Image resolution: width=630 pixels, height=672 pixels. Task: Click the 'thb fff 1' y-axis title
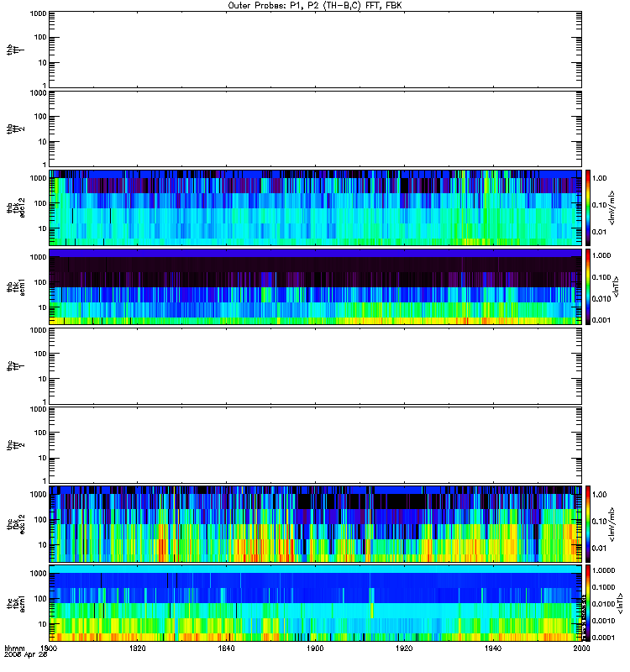tap(15, 50)
